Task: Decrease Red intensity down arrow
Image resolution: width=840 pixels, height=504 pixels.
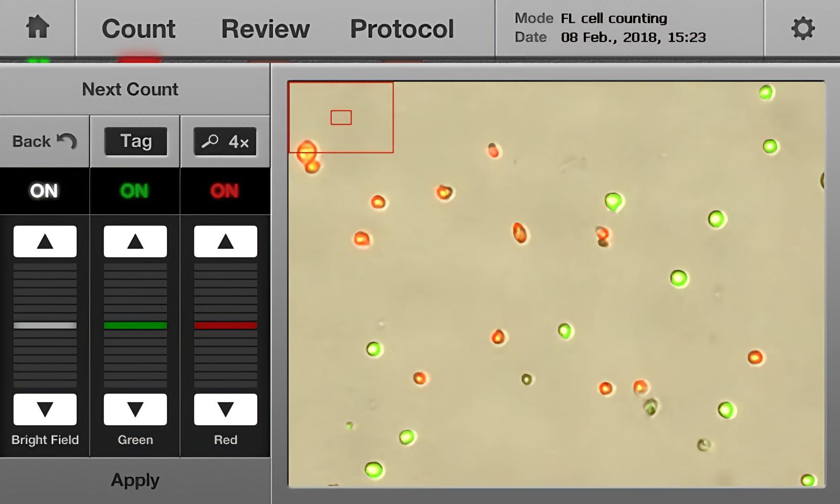Action: coord(226,409)
